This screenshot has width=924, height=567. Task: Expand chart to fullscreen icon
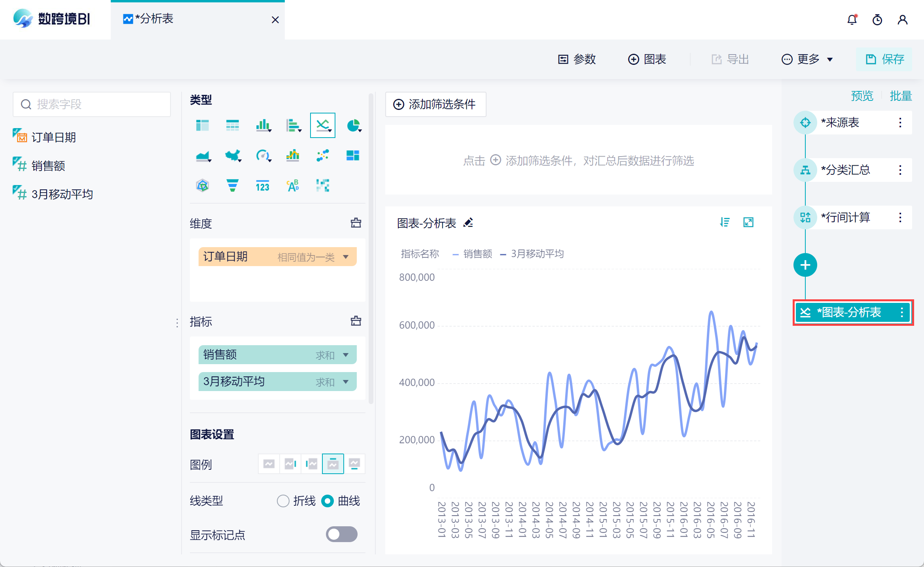tap(748, 223)
